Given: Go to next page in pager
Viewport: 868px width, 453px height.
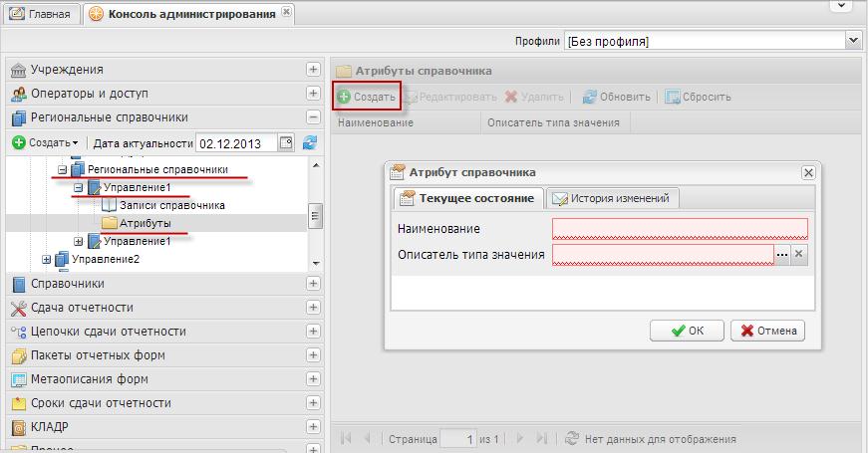Looking at the screenshot, I should point(520,439).
